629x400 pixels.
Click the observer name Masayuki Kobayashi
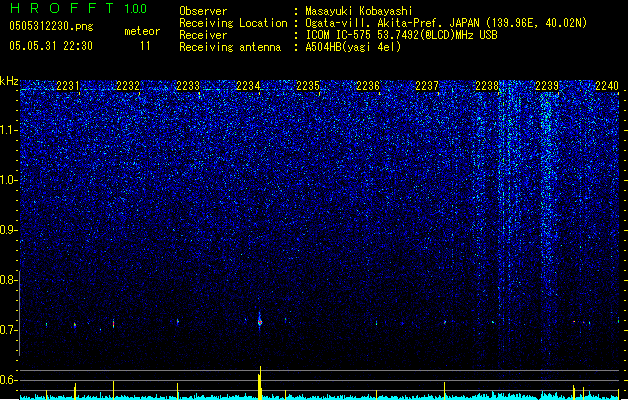(359, 11)
